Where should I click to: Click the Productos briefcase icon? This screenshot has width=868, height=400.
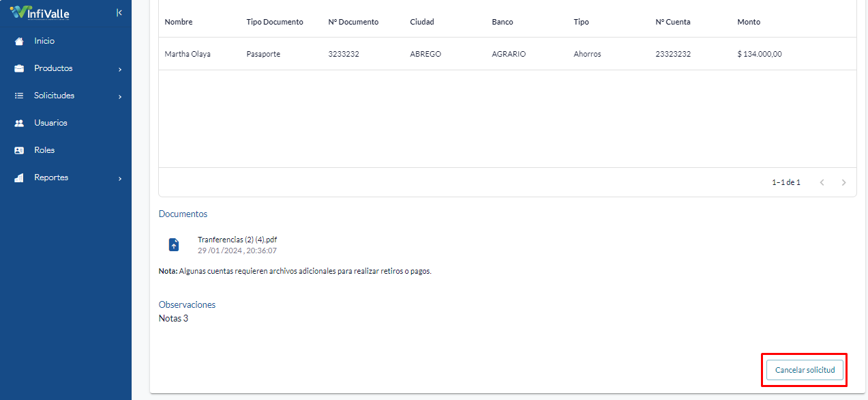(19, 68)
